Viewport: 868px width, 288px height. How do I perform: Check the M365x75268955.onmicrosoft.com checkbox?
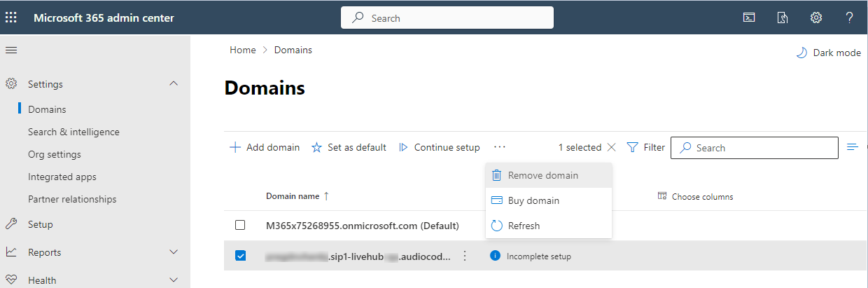240,225
